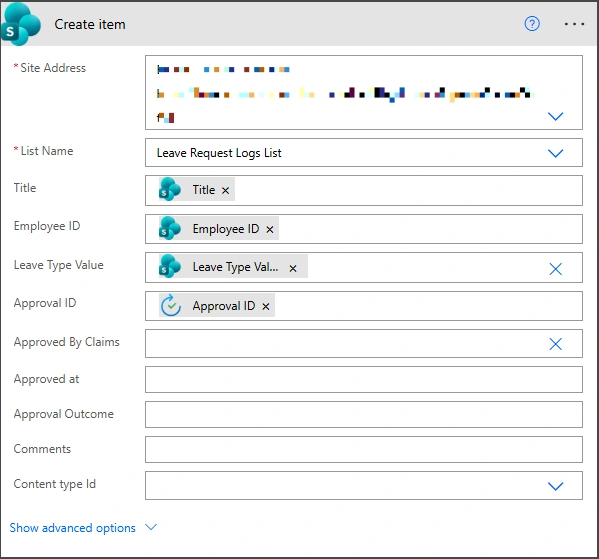Click into the Comments field
Viewport: 599px width, 559px height.
pos(364,449)
